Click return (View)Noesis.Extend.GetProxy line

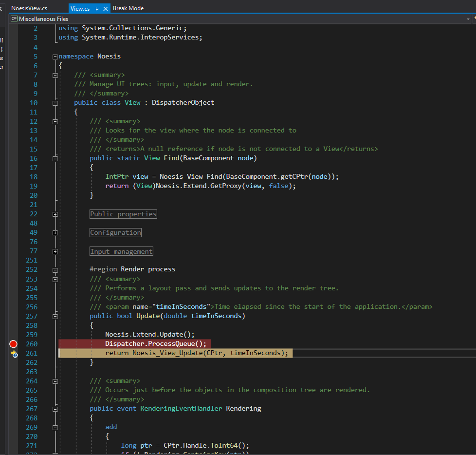click(x=201, y=186)
